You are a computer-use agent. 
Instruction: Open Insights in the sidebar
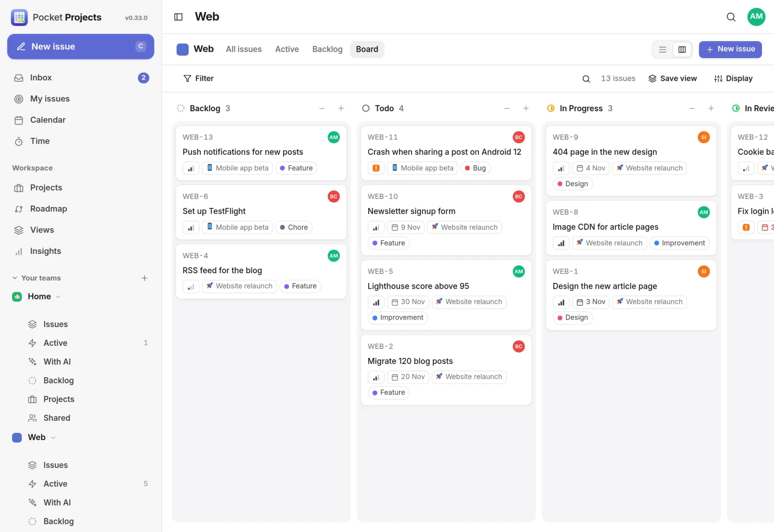(x=81, y=251)
